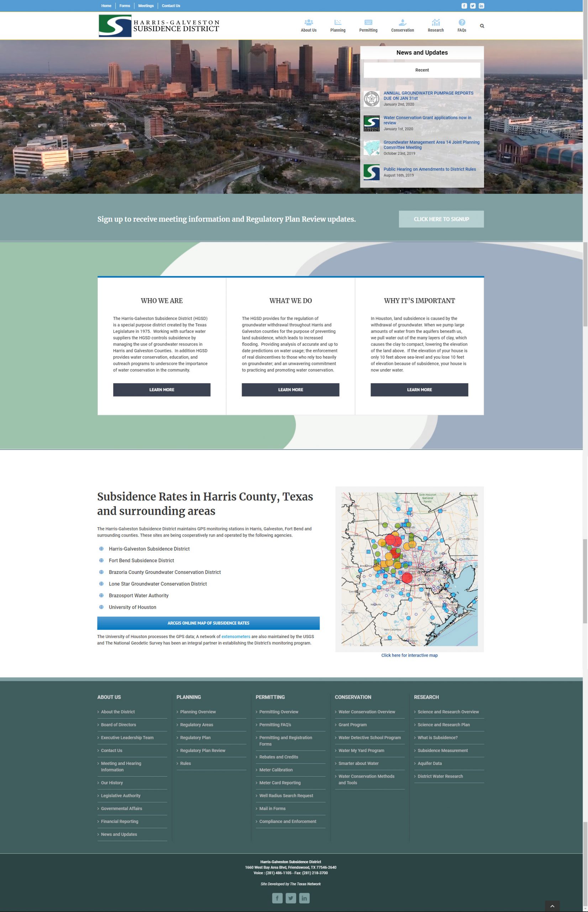
Task: Open the About Us navigation icon
Action: pos(308,23)
